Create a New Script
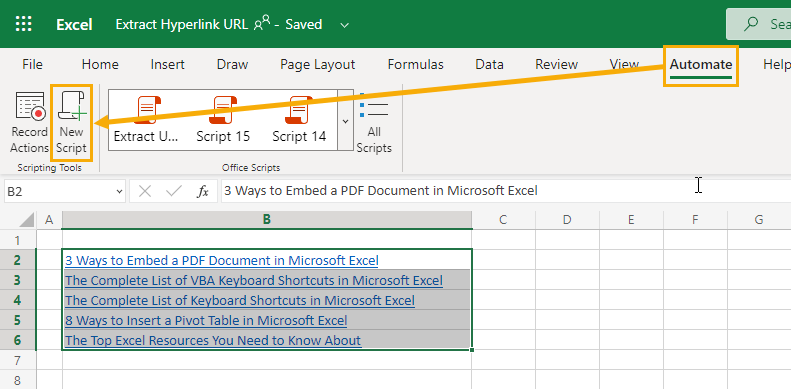Screen dimensions: 791x389 [72, 123]
